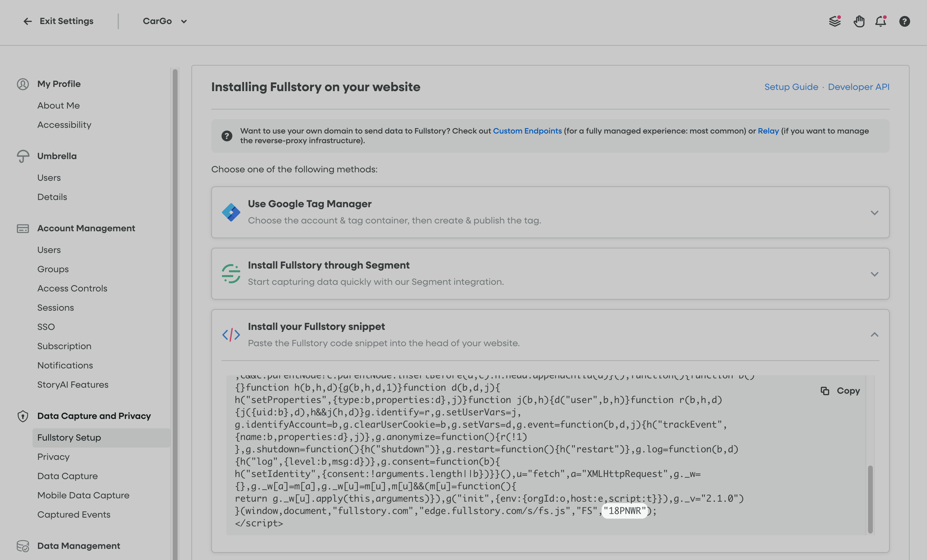The height and width of the screenshot is (560, 927).
Task: Follow the Relay link
Action: click(768, 131)
